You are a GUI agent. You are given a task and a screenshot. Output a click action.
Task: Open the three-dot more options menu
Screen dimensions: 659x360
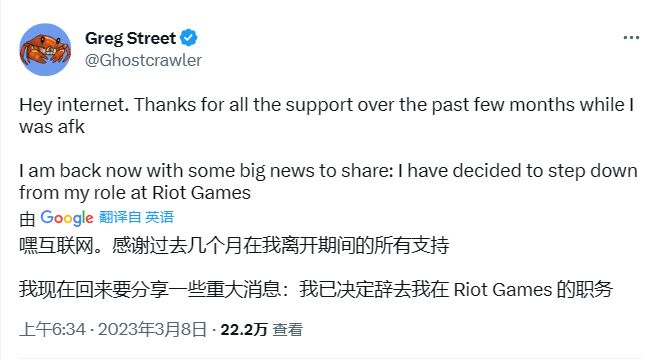(x=631, y=38)
